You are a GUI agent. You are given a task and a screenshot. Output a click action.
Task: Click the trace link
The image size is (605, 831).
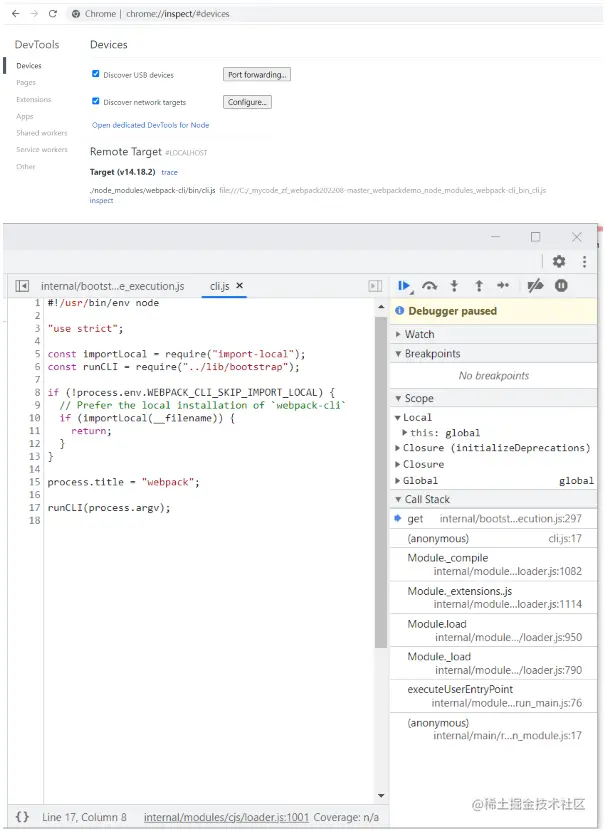pyautogui.click(x=170, y=172)
